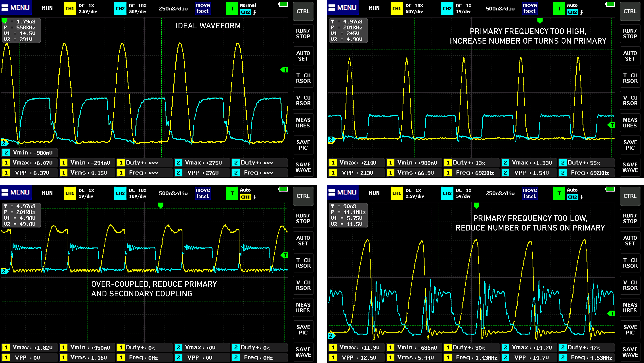The height and width of the screenshot is (363, 644).
Task: Open MENU in the top-left scope screen
Action: [16, 8]
